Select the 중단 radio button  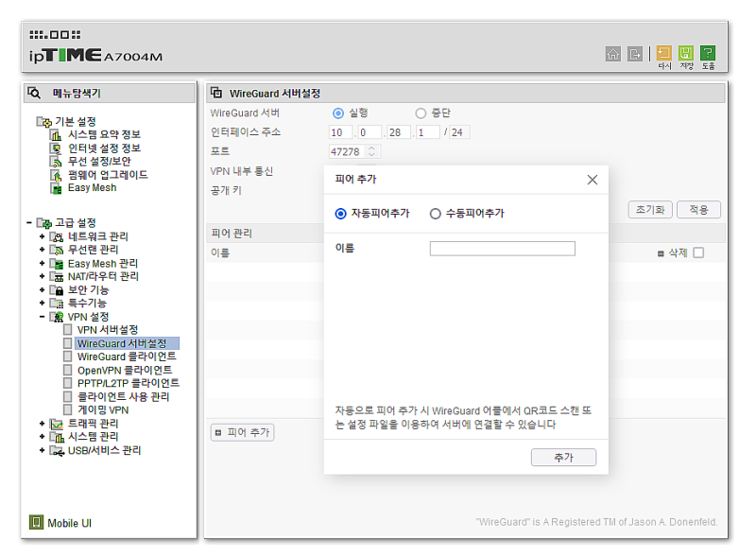coord(421,113)
